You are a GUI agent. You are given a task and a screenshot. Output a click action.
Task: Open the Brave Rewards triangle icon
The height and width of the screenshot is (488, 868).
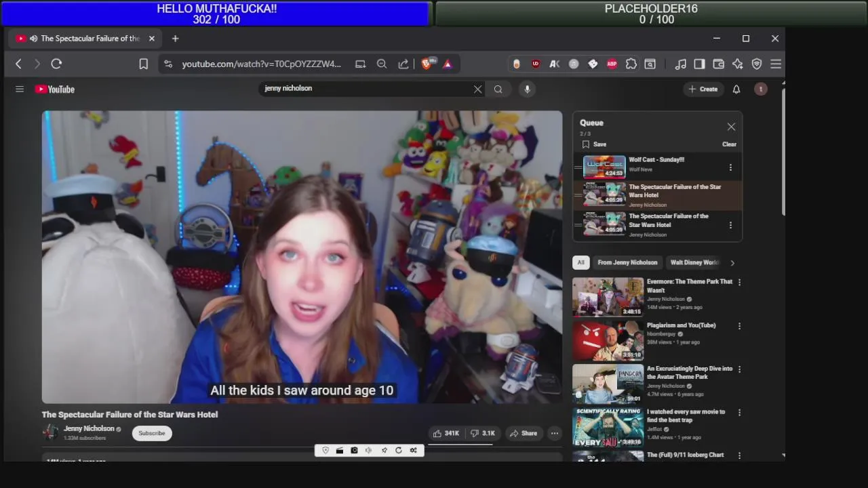(x=448, y=64)
